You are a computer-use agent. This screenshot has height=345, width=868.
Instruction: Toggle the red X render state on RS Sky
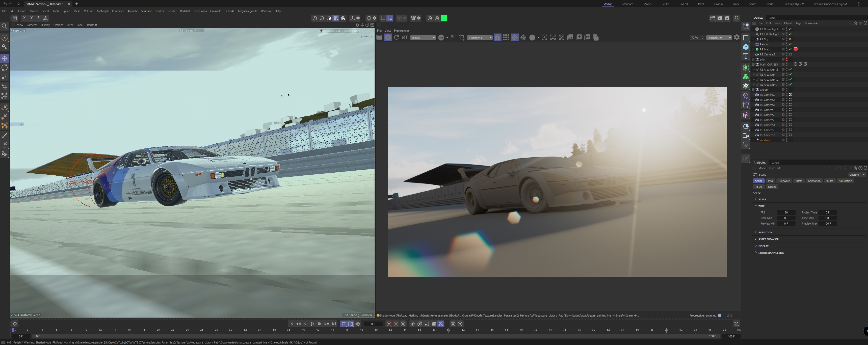pos(790,39)
